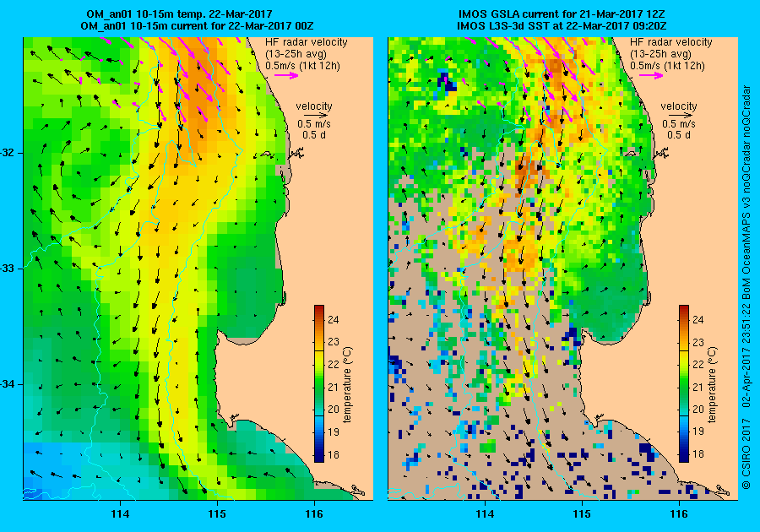Click the left subtitle 'OM_an01 10-15m current for 22-Mar-2017 00Z'
Image resolution: width=760 pixels, height=532 pixels.
[197, 25]
